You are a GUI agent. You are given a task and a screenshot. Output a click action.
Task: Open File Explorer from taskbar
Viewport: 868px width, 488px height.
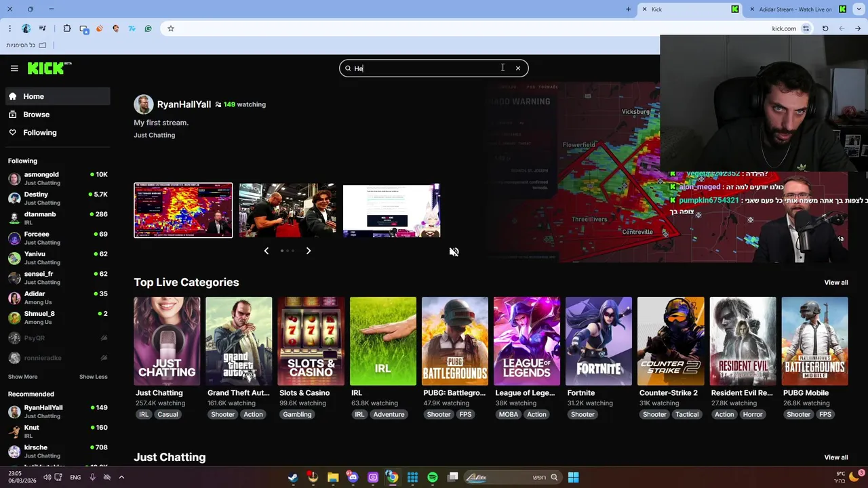(333, 477)
